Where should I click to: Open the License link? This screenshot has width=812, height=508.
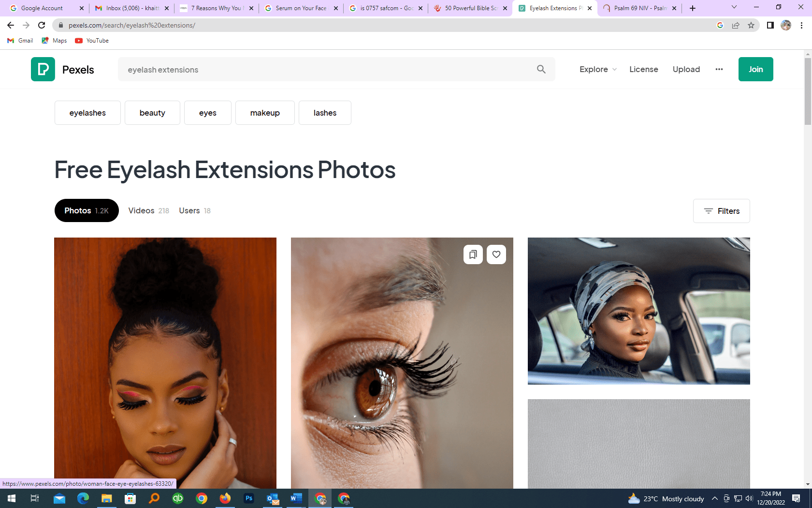[x=643, y=69]
